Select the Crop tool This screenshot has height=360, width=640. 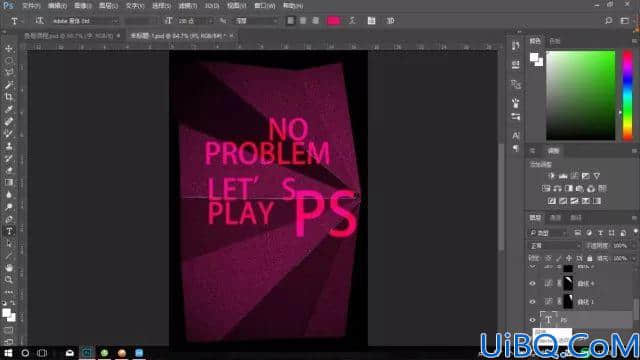pos(9,97)
